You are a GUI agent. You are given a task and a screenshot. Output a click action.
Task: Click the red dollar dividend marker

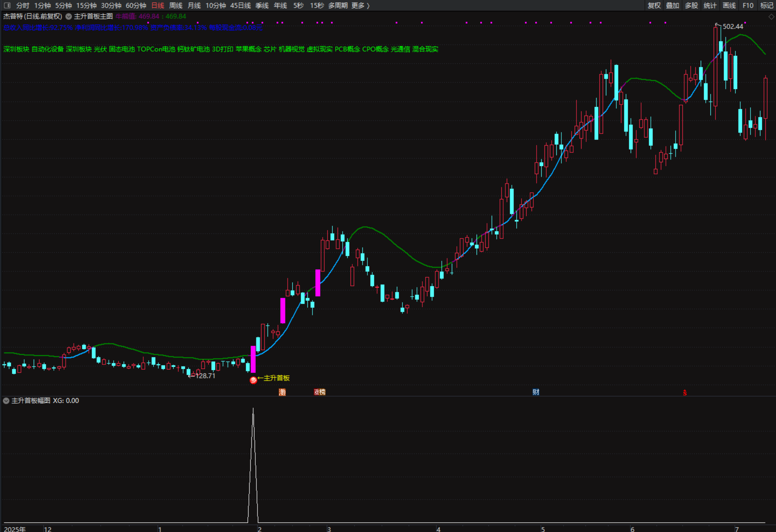(x=685, y=392)
